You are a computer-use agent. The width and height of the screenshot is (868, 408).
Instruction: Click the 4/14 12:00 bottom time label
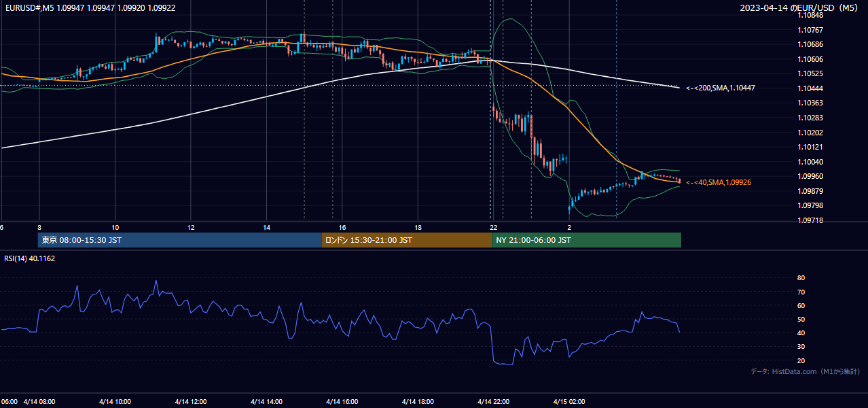click(x=191, y=401)
